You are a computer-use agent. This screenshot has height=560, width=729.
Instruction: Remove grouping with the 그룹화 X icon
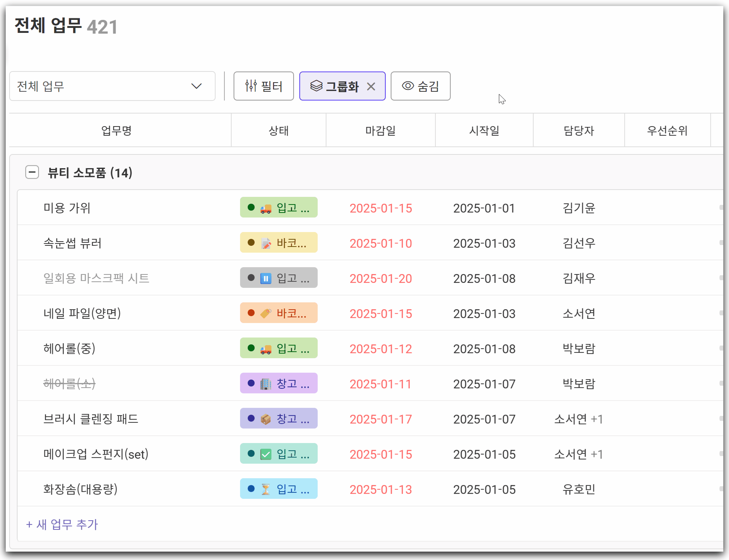pos(371,86)
